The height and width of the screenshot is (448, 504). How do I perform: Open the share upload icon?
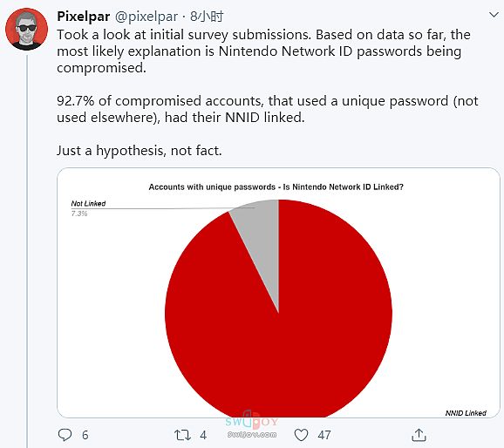pyautogui.click(x=419, y=435)
